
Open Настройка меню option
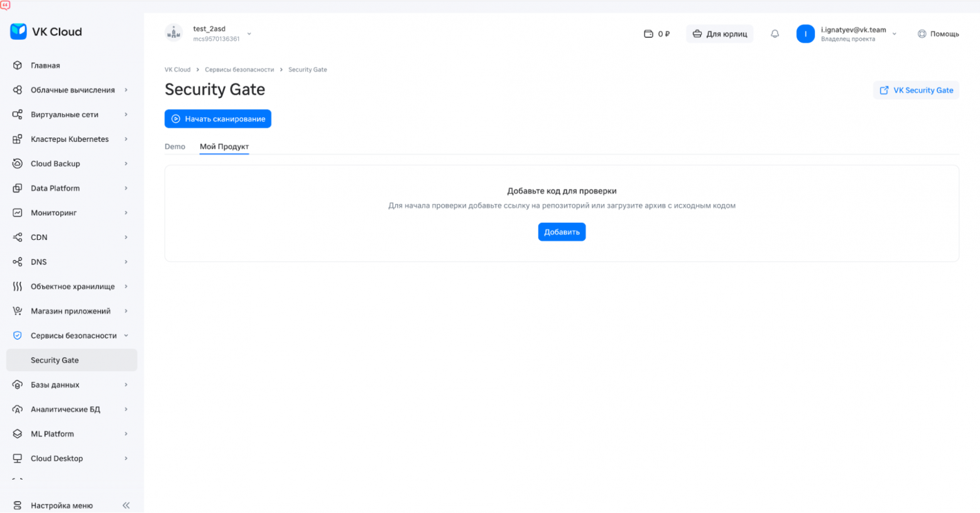[62, 505]
